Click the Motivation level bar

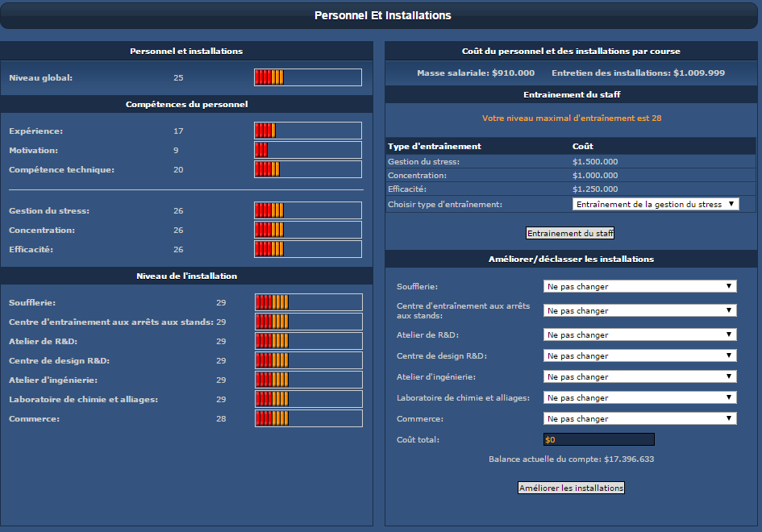pyautogui.click(x=307, y=150)
